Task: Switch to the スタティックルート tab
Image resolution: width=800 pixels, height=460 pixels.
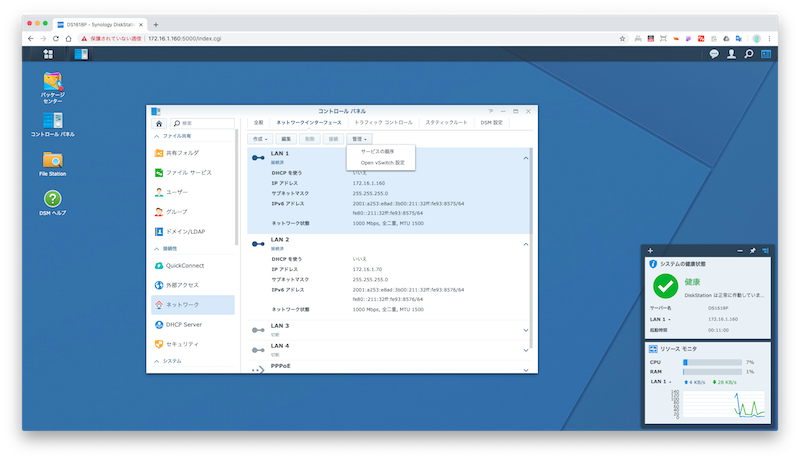Action: coord(446,123)
